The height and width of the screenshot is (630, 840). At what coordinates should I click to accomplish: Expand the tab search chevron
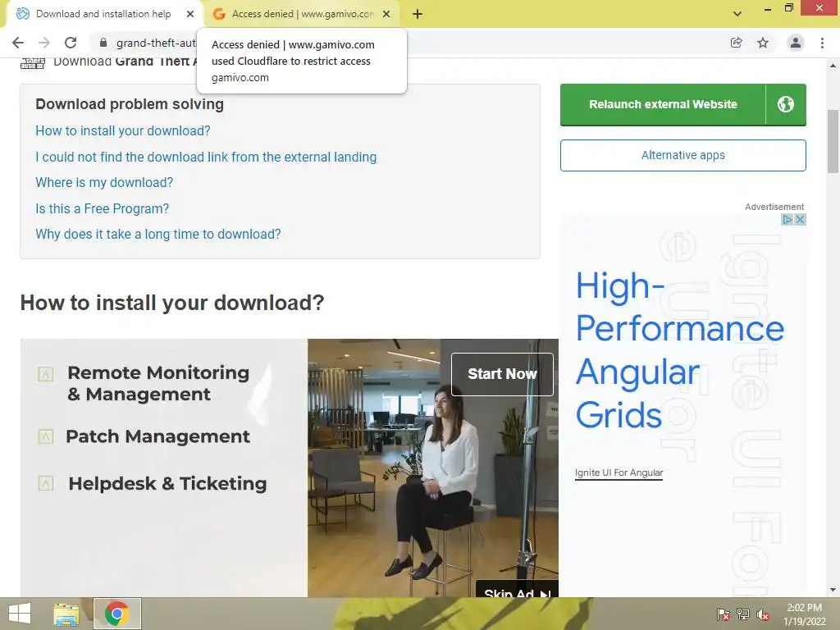(737, 14)
